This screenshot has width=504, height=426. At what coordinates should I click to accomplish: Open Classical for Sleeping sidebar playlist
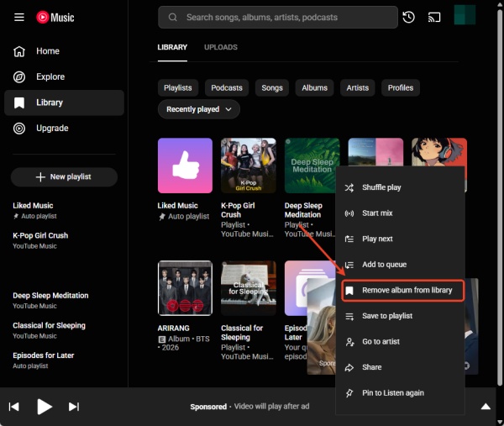(x=65, y=330)
